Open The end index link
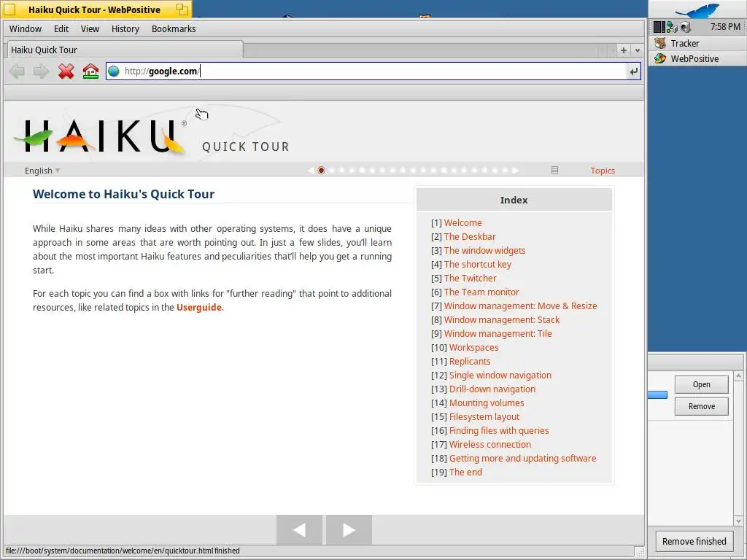747x560 pixels. click(465, 472)
